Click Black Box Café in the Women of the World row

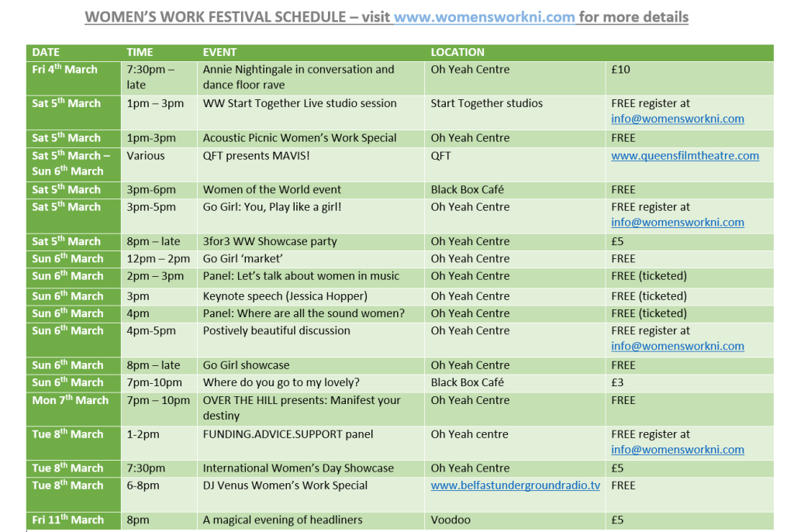coord(515,190)
